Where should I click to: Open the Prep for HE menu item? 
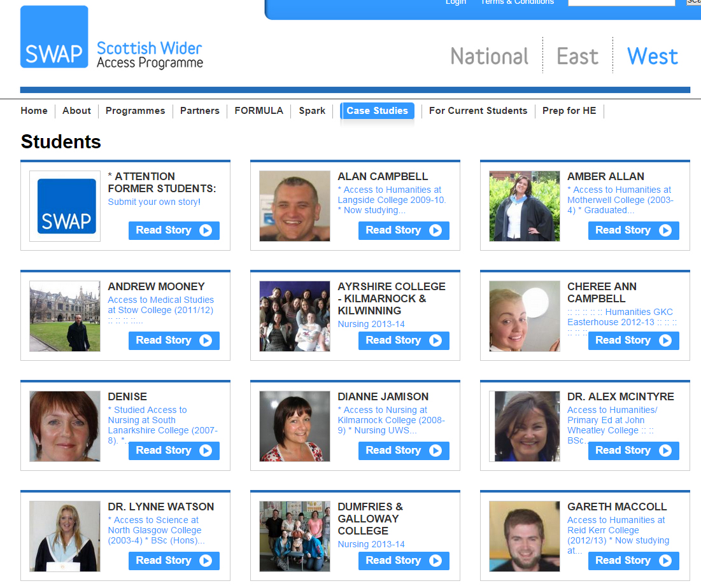[x=569, y=111]
